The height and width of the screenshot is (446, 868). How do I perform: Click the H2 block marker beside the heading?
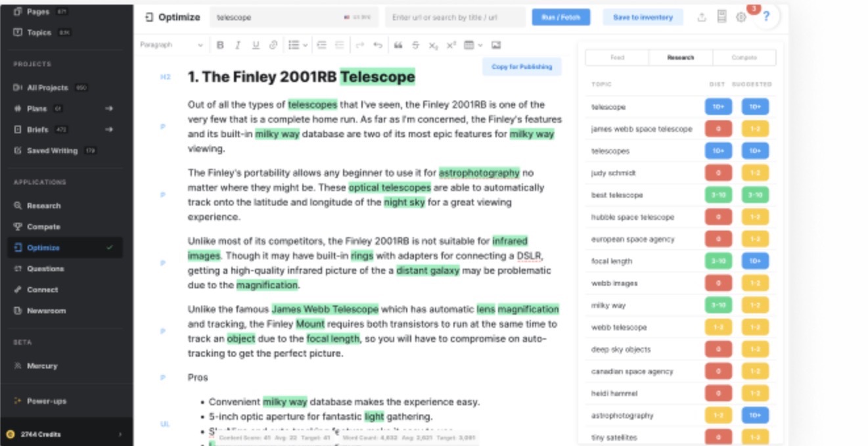(x=166, y=77)
